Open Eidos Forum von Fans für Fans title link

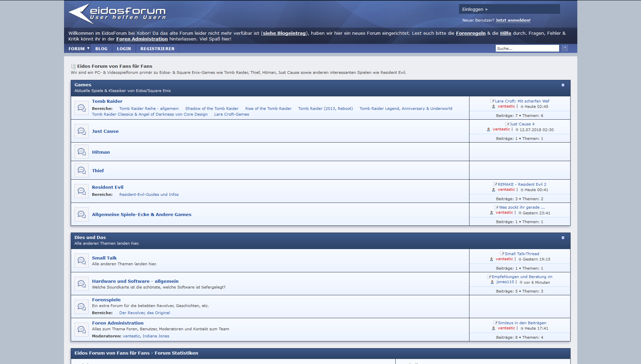click(115, 66)
